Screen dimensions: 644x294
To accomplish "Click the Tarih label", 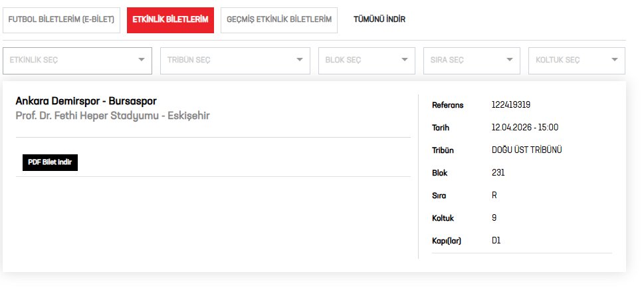I will point(441,128).
